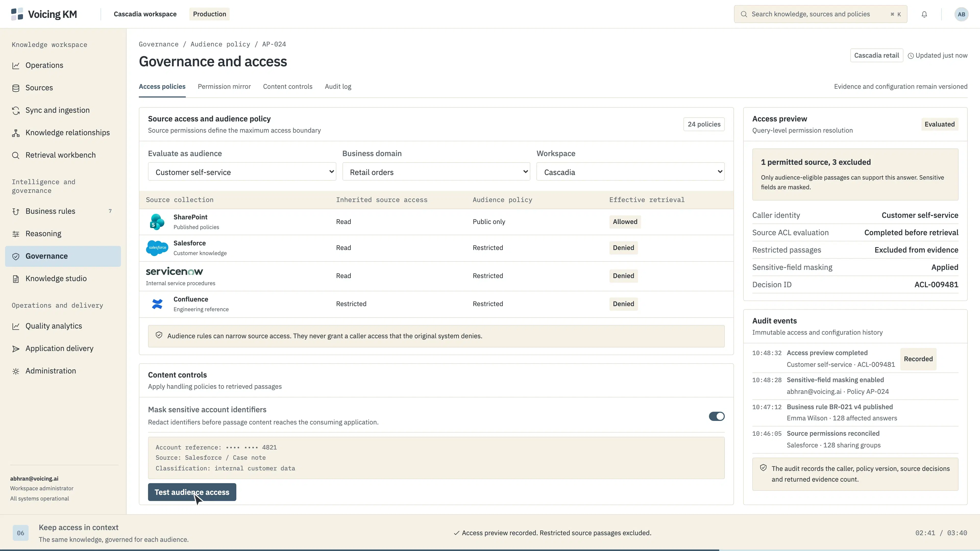This screenshot has height=551, width=980.
Task: Open Retrieval workbench
Action: coord(63,155)
